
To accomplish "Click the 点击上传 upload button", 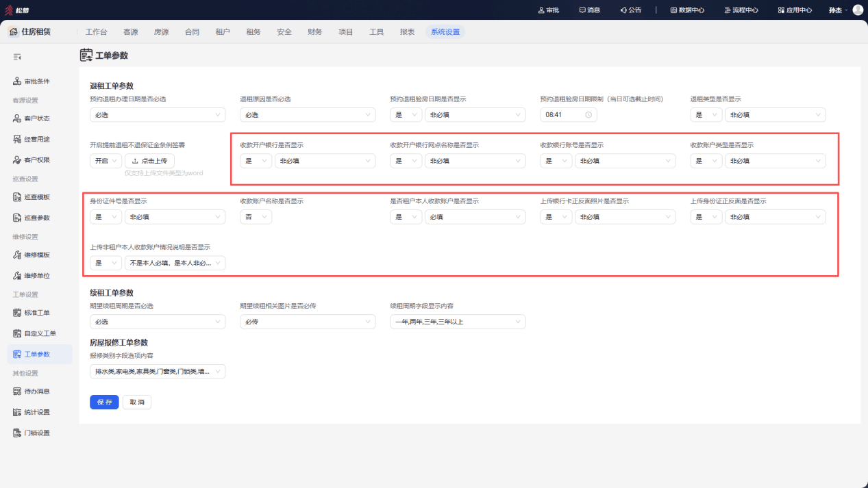I will [149, 161].
